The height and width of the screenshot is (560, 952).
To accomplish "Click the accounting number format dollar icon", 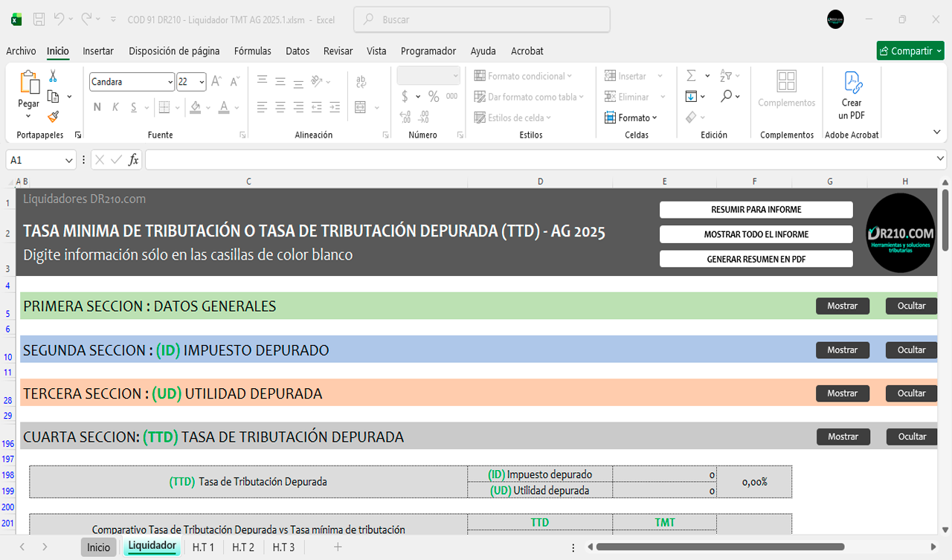I will (x=405, y=97).
